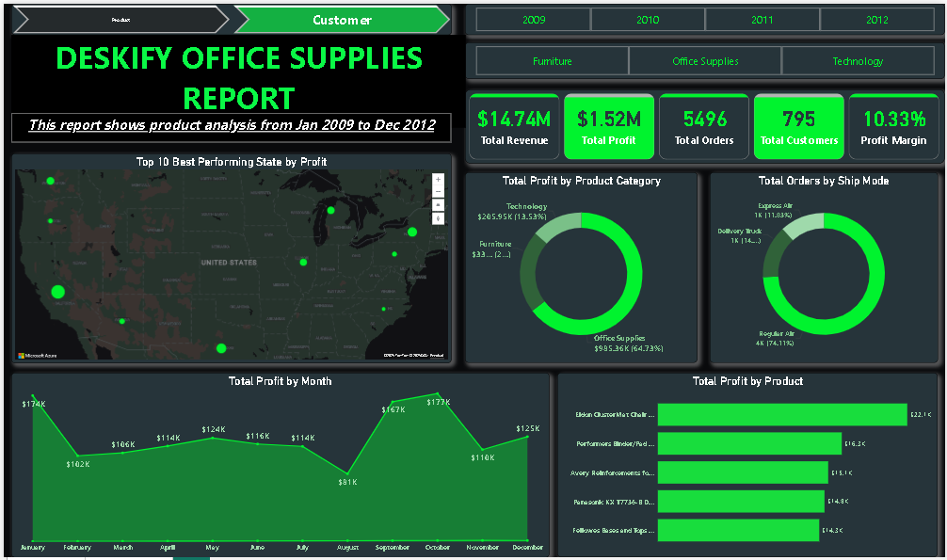Zoom in on the map with plus icon
The height and width of the screenshot is (560, 947).
click(438, 179)
